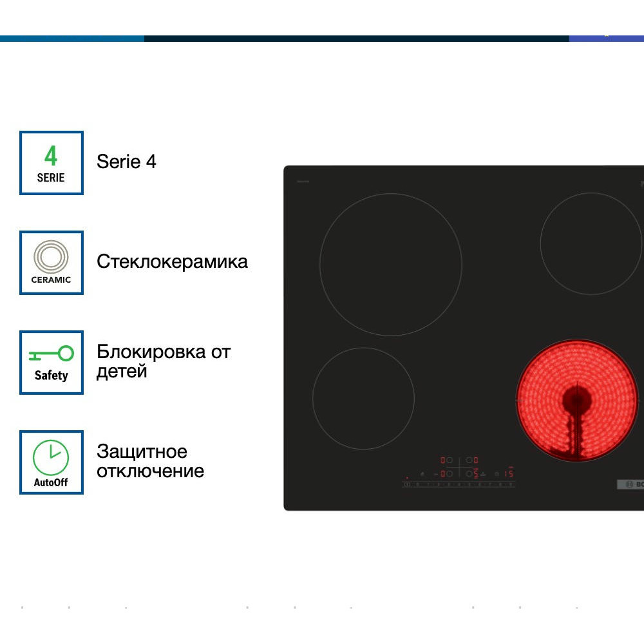This screenshot has height=644, width=644.
Task: Click the Стеклокерамика label
Action: click(172, 261)
